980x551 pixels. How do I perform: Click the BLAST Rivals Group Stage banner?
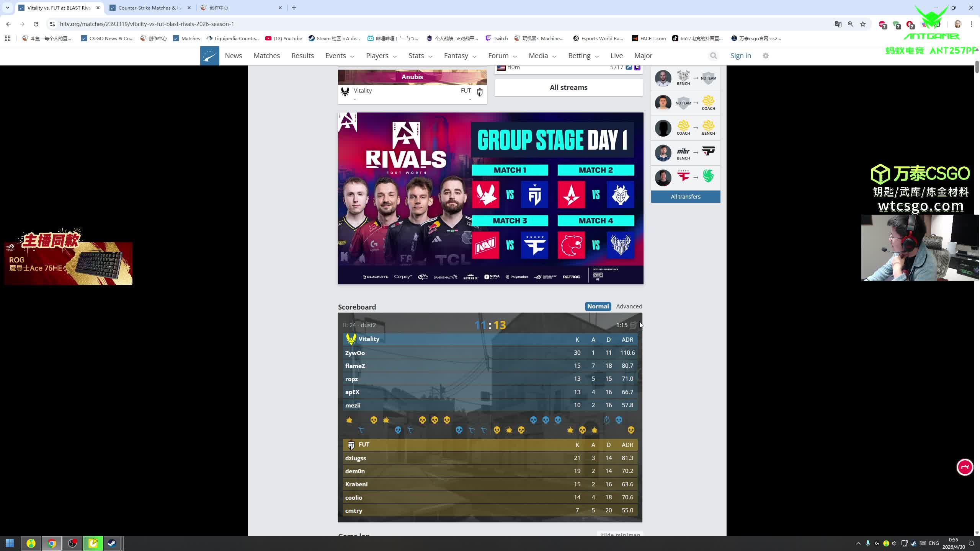[490, 198]
